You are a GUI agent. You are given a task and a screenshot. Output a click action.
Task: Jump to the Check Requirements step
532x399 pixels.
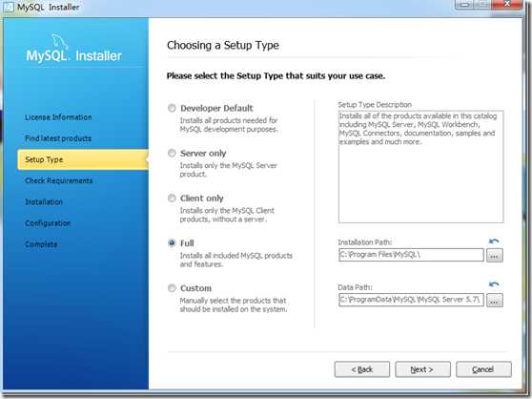pos(59,180)
